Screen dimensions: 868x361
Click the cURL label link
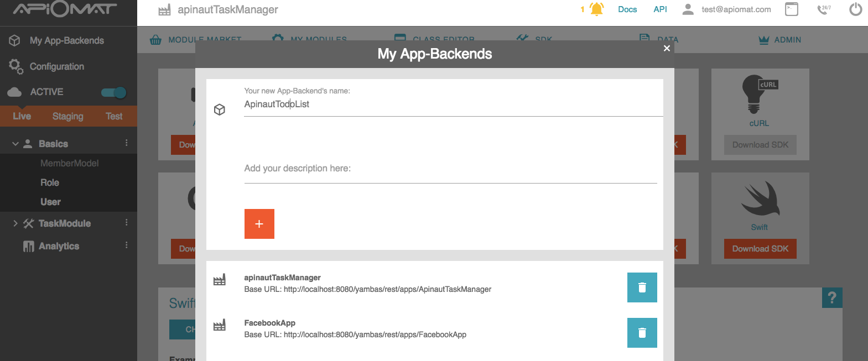(x=759, y=123)
